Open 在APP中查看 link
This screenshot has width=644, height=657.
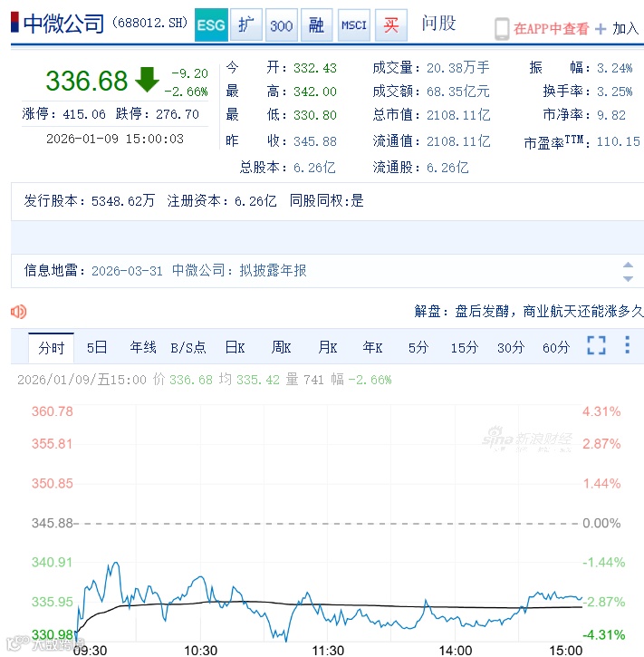tap(551, 28)
